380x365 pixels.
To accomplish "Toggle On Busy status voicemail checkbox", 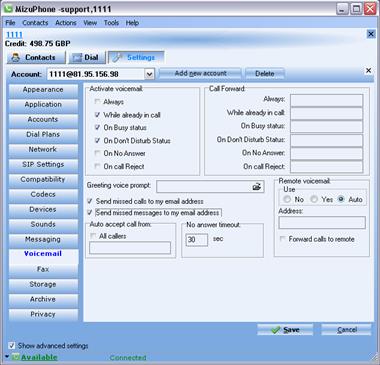I will (x=97, y=127).
